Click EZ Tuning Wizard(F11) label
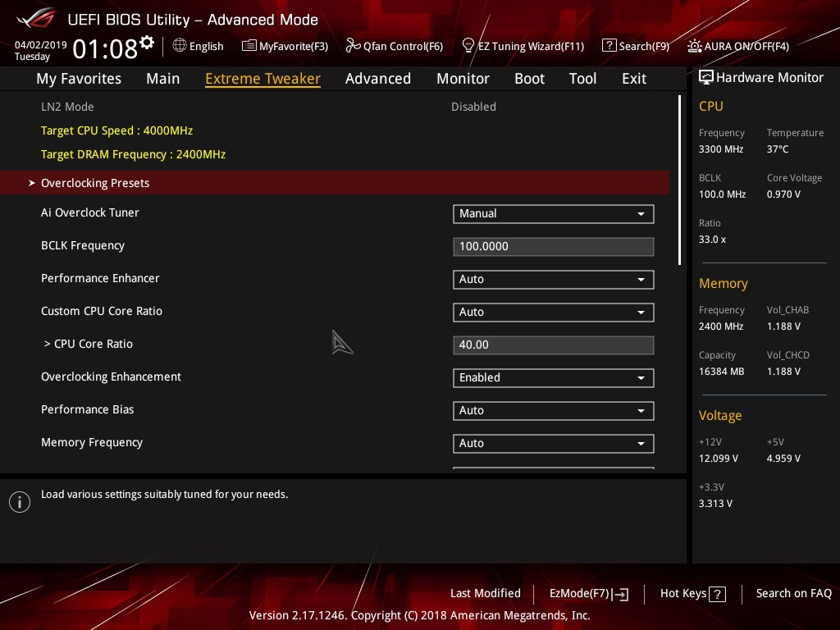 pos(531,46)
